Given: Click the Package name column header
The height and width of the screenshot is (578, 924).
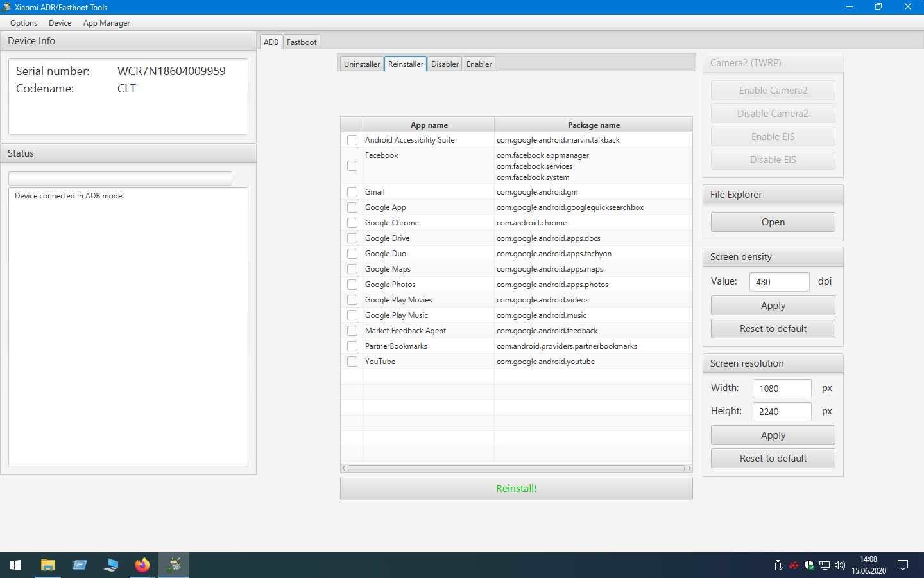Looking at the screenshot, I should 594,125.
